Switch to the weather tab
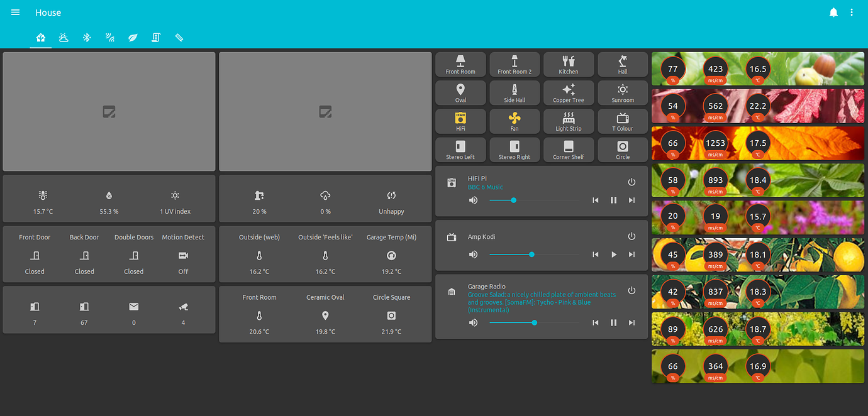Screen dimensions: 868x416 (x=64, y=37)
